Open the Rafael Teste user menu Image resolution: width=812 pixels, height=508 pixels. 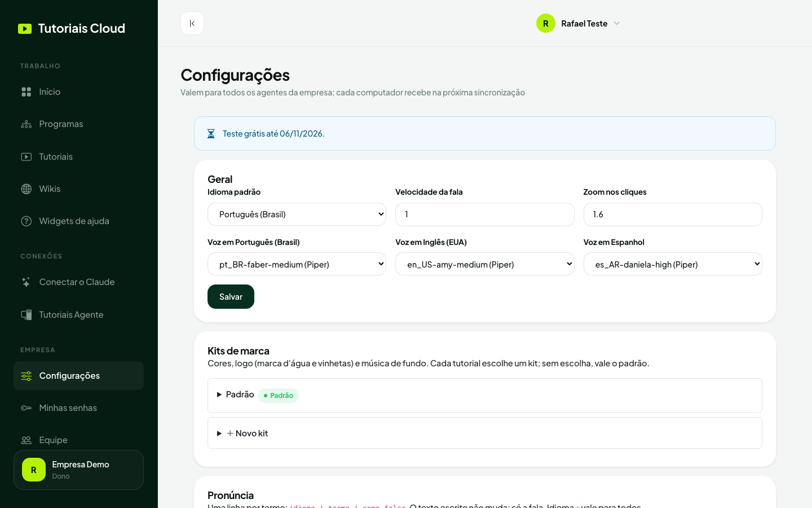579,23
